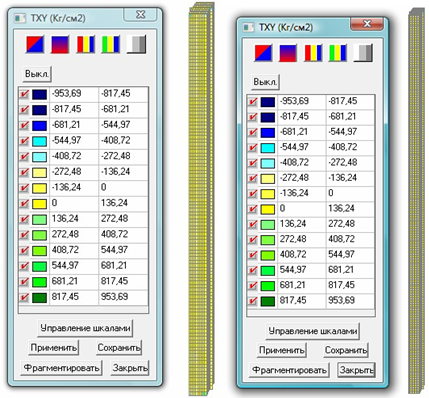This screenshot has width=429, height=398.
Task: Select red-blue diagonal palette icon in left dialog
Action: pyautogui.click(x=35, y=44)
